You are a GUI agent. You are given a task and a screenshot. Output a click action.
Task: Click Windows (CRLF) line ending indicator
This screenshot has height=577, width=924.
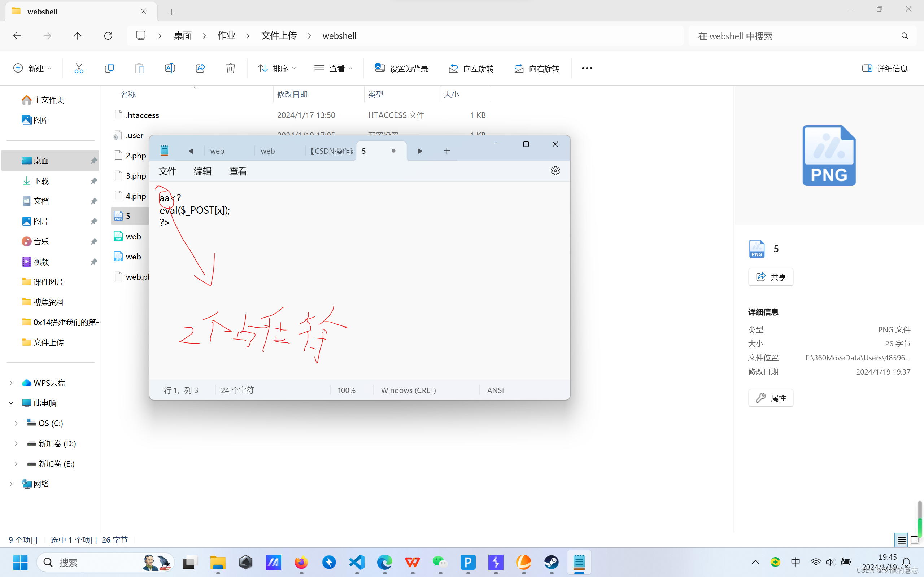click(x=408, y=390)
